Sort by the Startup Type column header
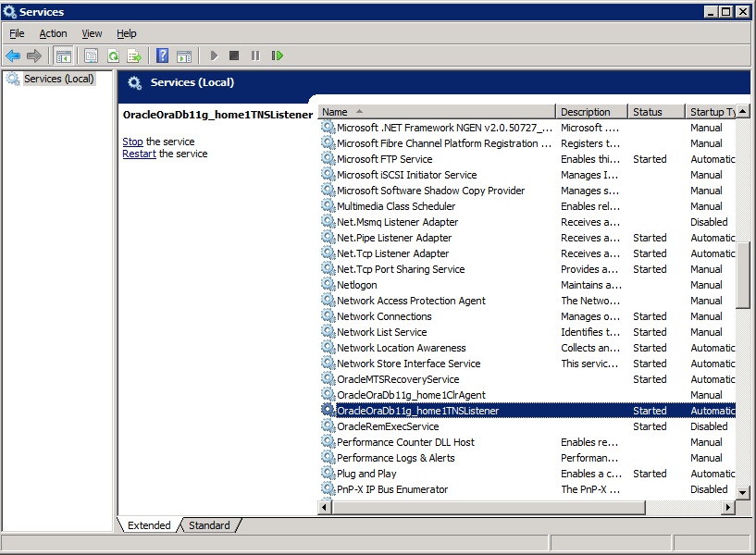 point(712,112)
